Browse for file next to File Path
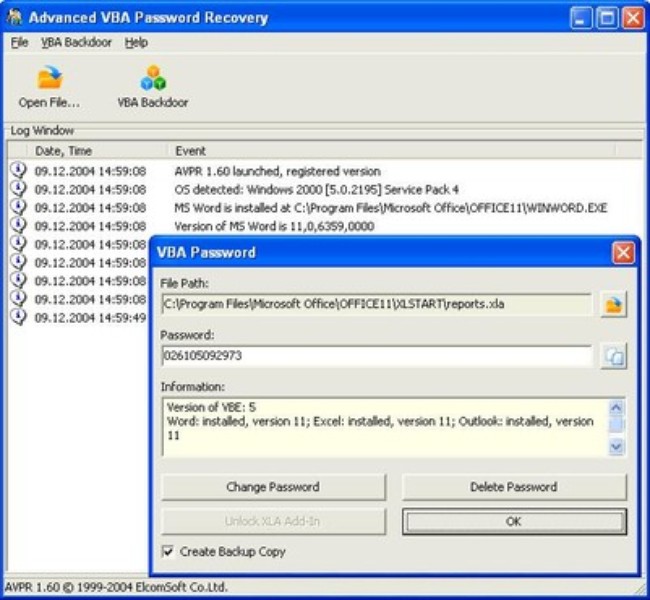 (x=613, y=304)
